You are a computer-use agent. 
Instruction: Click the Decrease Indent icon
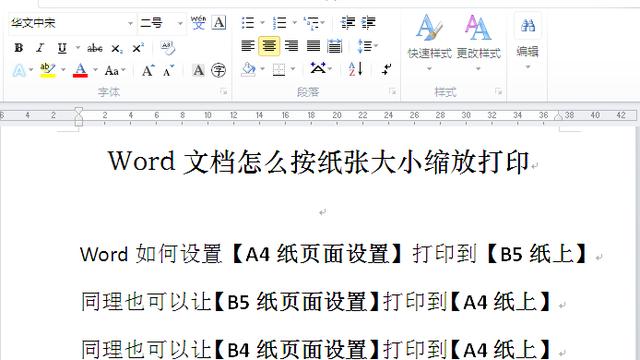348,22
